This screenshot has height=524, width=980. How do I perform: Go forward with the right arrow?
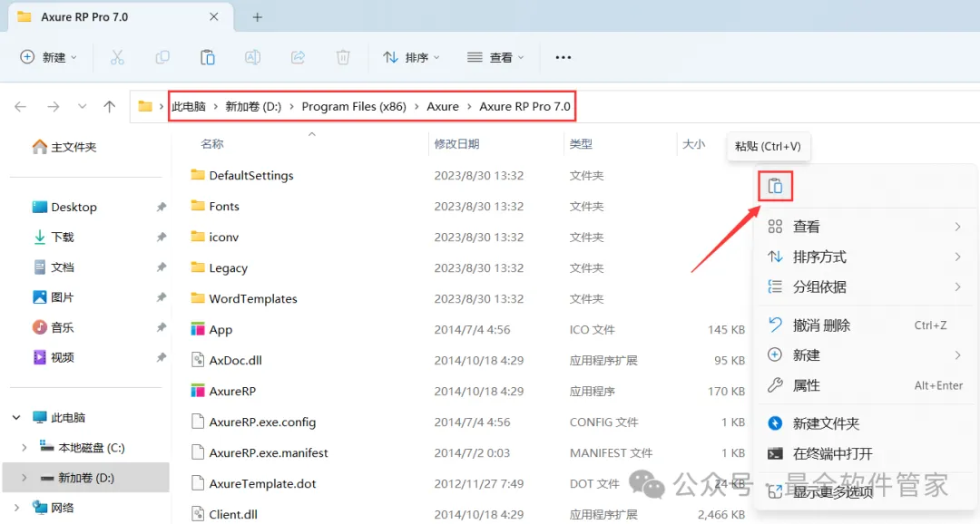click(54, 107)
